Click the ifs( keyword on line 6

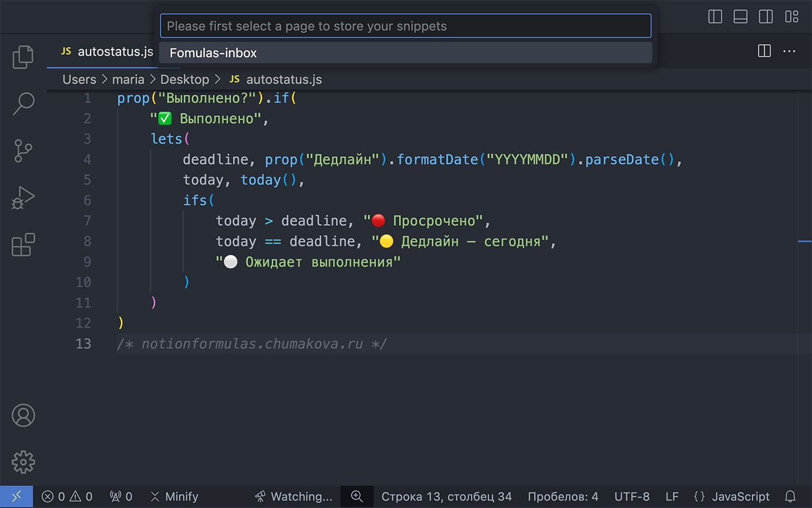[x=198, y=200]
